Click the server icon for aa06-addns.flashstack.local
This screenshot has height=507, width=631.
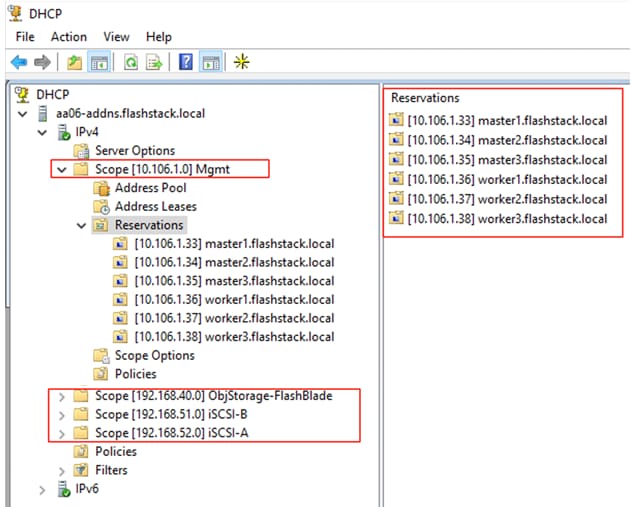pos(43,113)
